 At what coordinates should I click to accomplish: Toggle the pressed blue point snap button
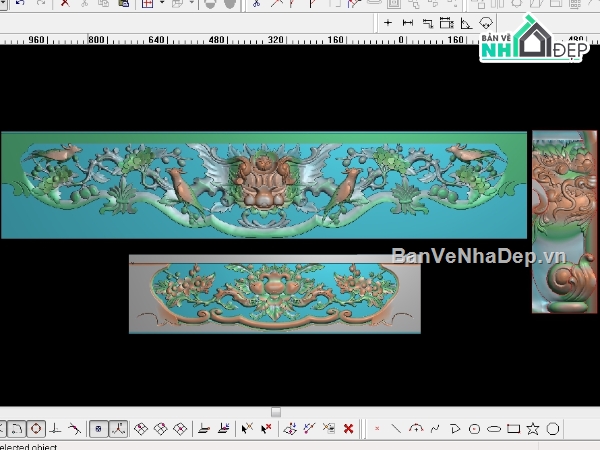click(x=98, y=429)
